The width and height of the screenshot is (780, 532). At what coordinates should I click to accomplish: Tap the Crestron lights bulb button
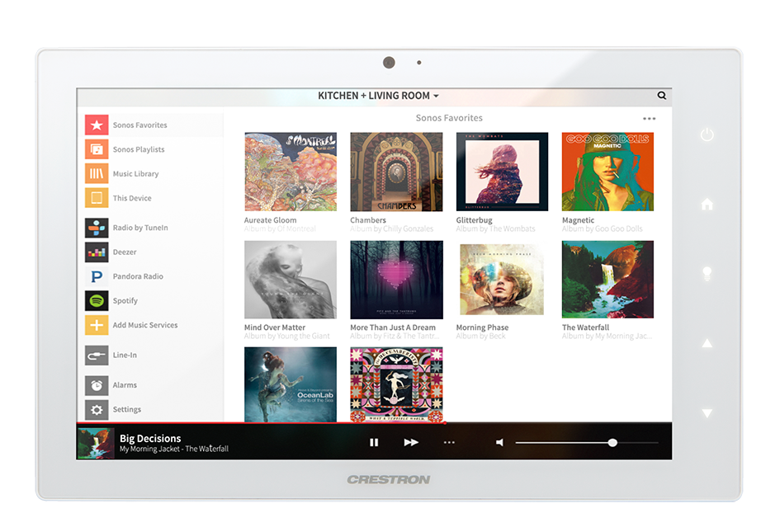click(x=707, y=274)
